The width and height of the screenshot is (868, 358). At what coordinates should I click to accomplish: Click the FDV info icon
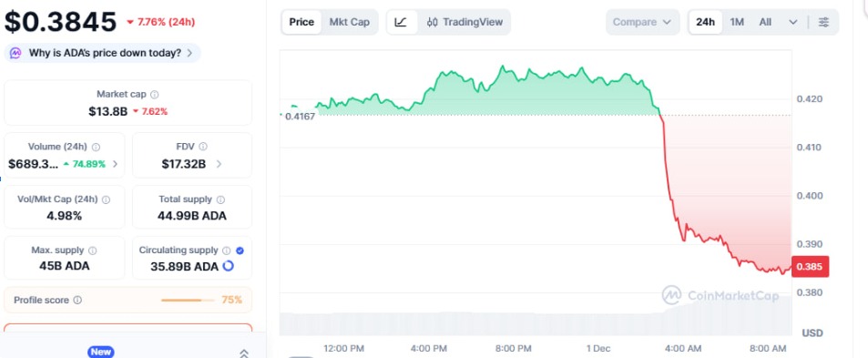click(202, 147)
